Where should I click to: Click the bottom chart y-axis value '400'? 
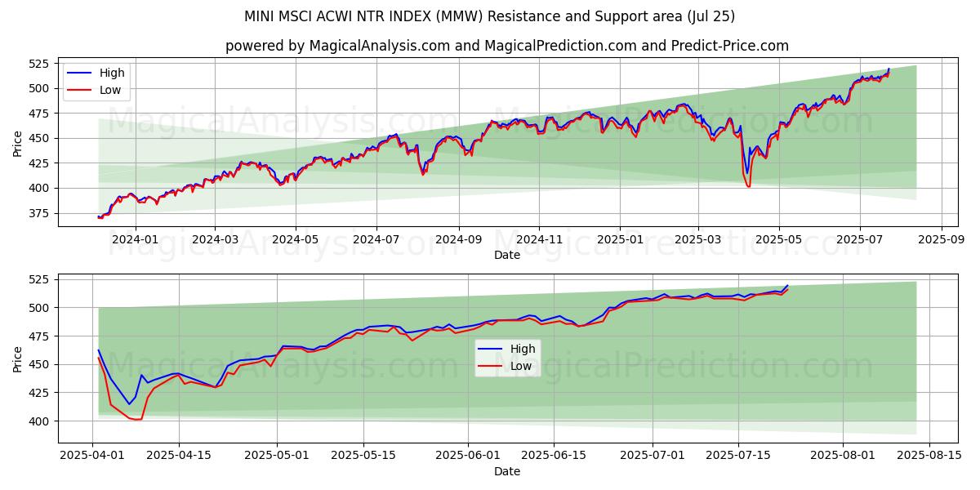(40, 421)
